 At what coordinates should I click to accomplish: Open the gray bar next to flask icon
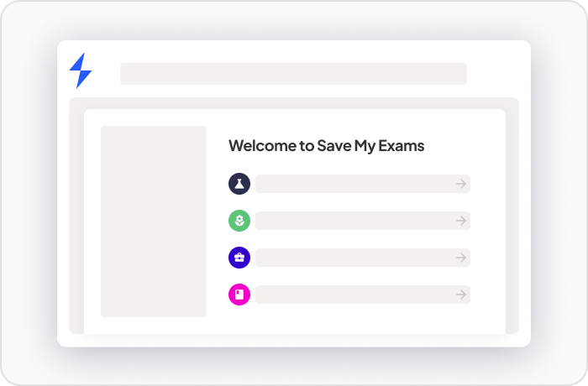363,184
